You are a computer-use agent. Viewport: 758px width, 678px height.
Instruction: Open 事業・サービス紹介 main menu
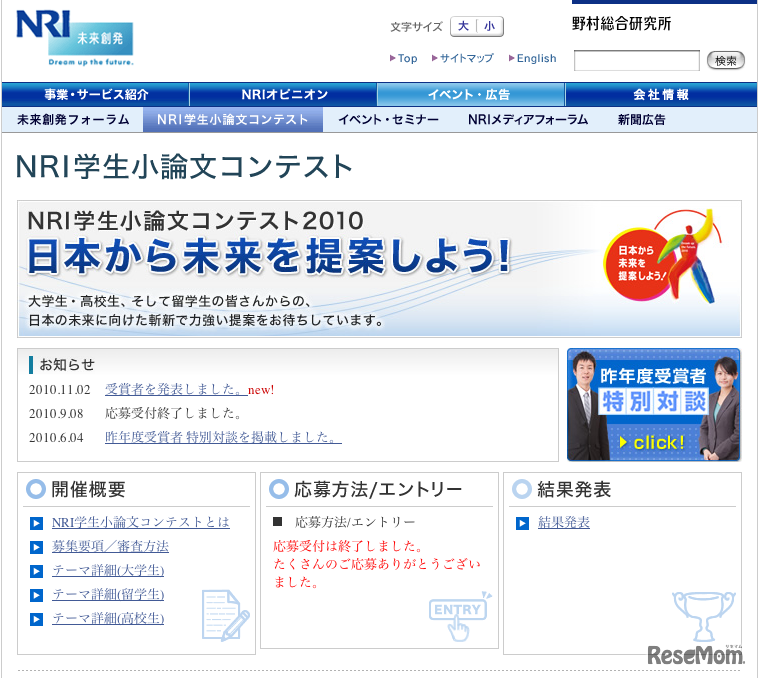click(96, 94)
